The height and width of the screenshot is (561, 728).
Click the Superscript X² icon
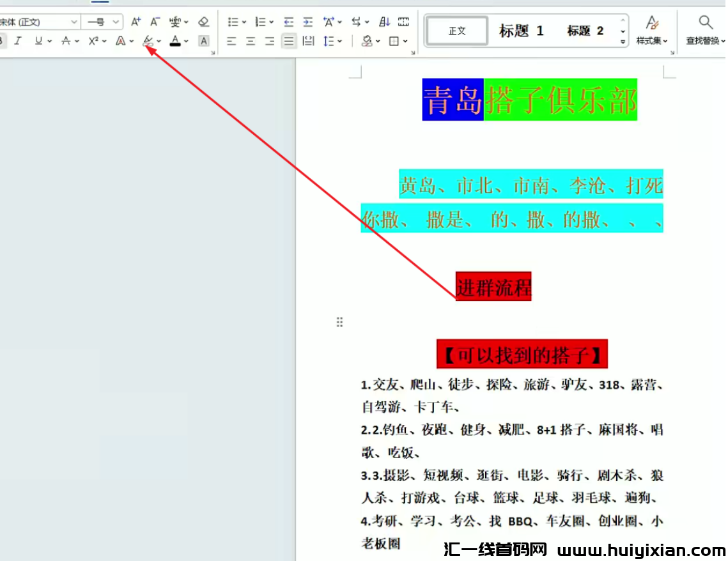coord(93,41)
